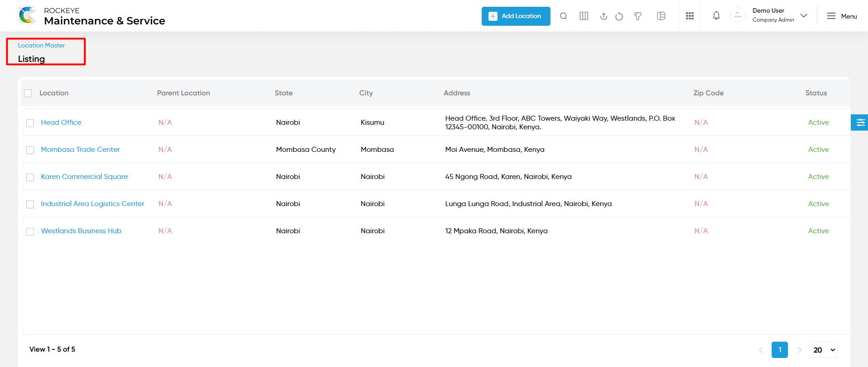Screen dimensions: 868x367
Task: Open the hamburger Menu
Action: click(842, 16)
